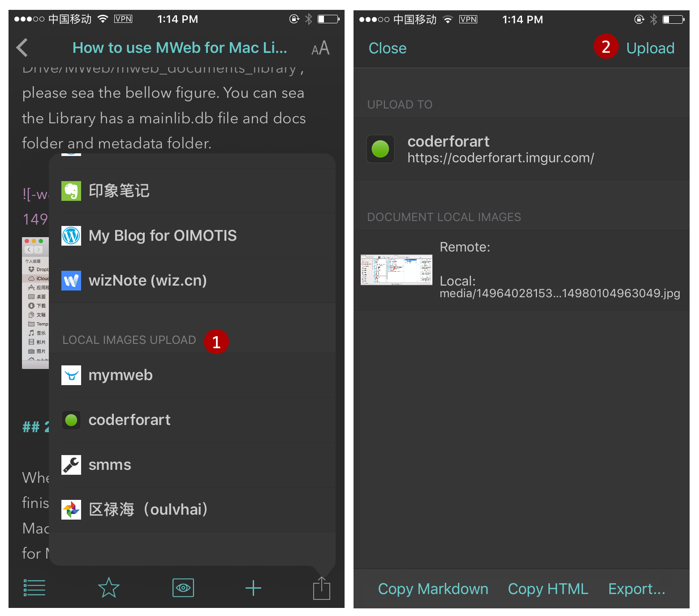Tap the star favorite icon

108,588
